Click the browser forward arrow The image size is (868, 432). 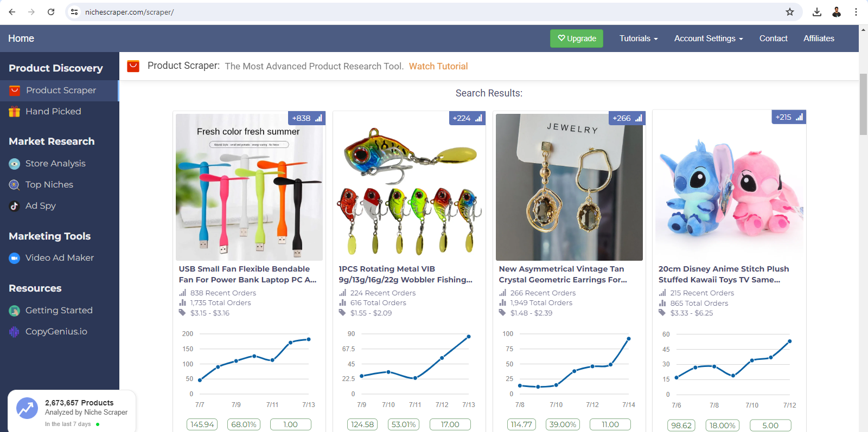(31, 12)
